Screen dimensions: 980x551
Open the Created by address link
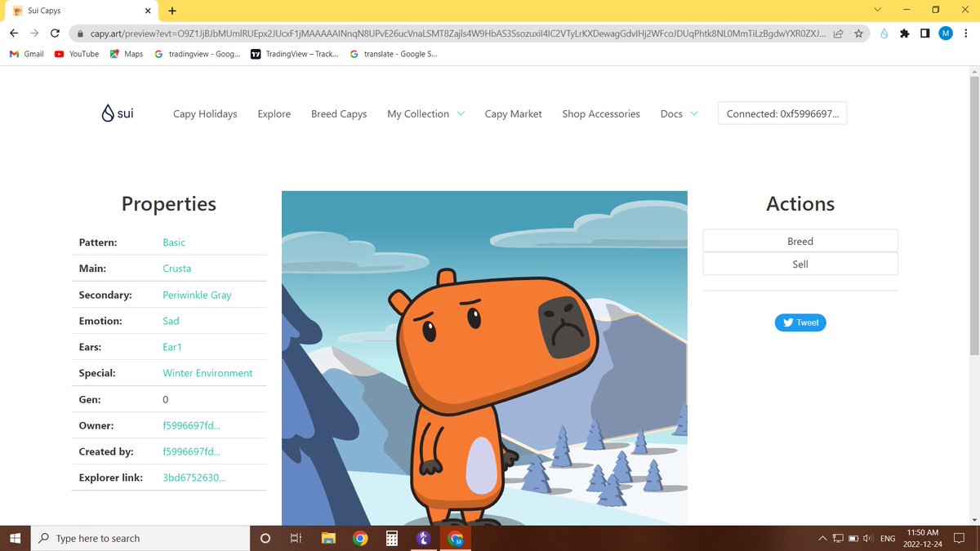click(x=192, y=451)
